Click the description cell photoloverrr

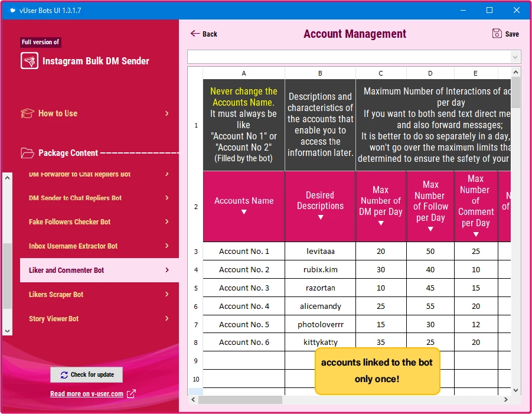pyautogui.click(x=320, y=325)
